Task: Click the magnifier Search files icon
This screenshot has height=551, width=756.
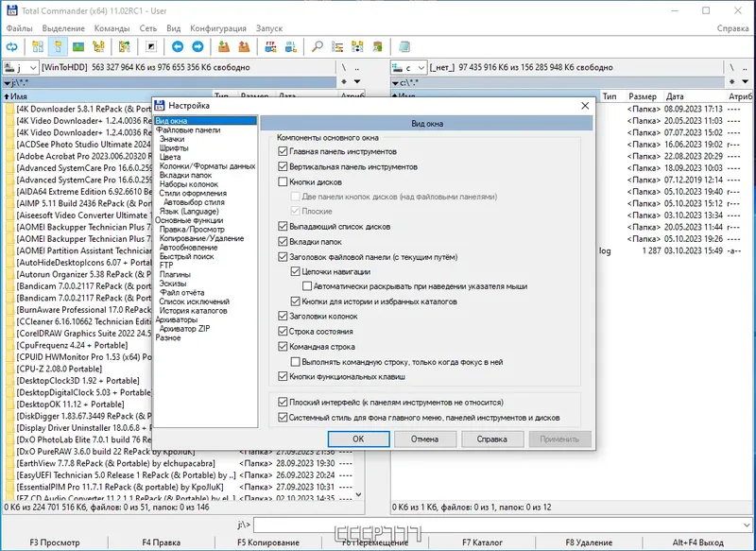Action: (x=317, y=46)
